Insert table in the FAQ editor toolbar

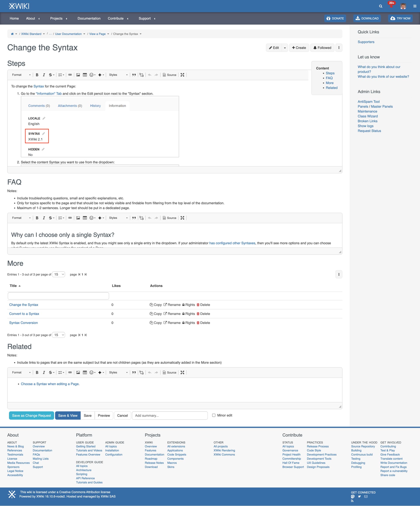point(85,218)
